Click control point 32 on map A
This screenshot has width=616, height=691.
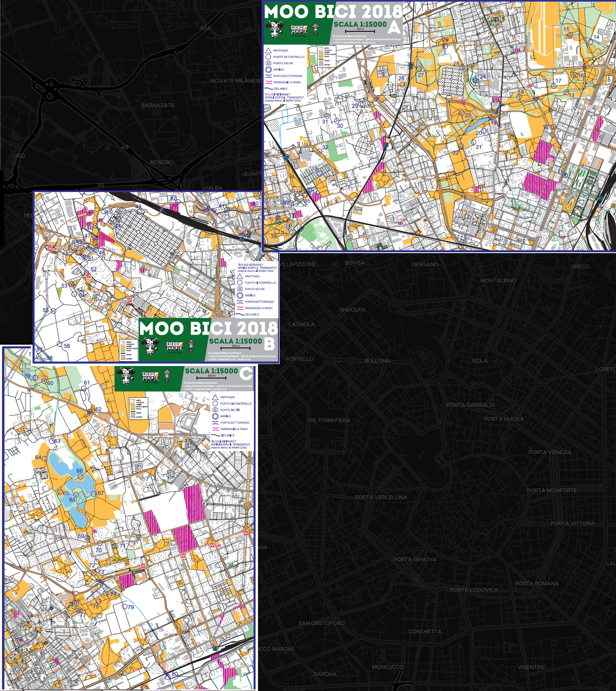coord(319,151)
